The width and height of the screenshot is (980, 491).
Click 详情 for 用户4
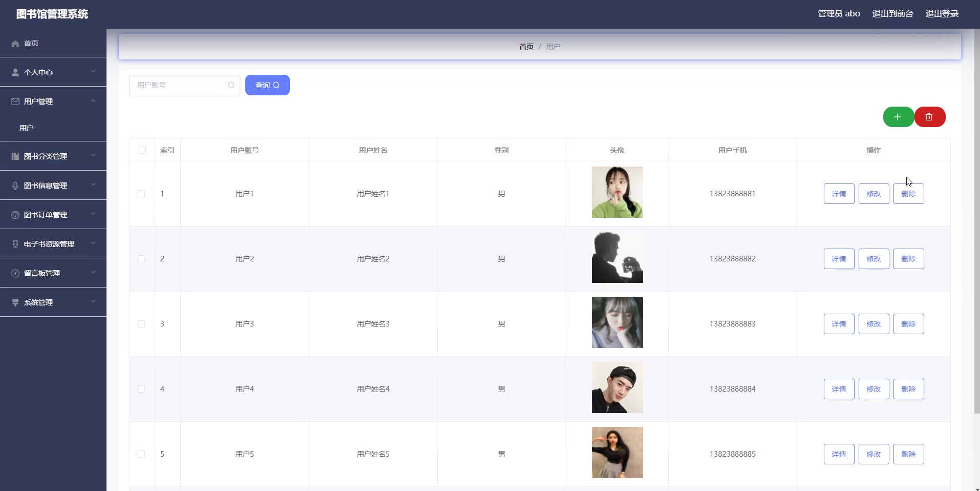(839, 389)
